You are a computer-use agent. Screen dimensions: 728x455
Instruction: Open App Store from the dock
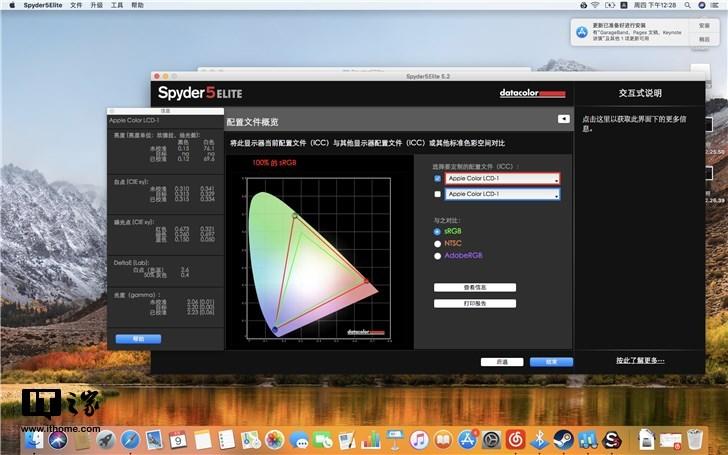[x=467, y=439]
